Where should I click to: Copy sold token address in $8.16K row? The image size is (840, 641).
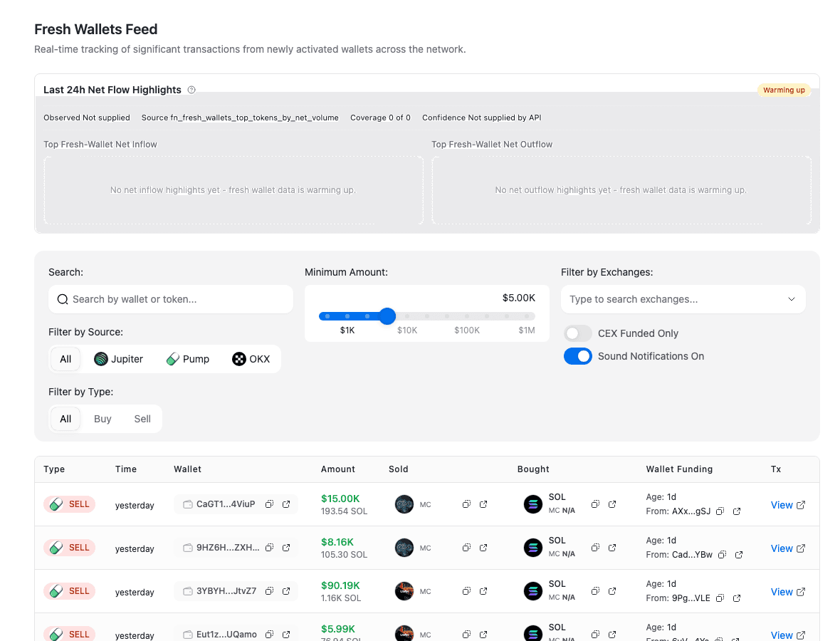[466, 548]
